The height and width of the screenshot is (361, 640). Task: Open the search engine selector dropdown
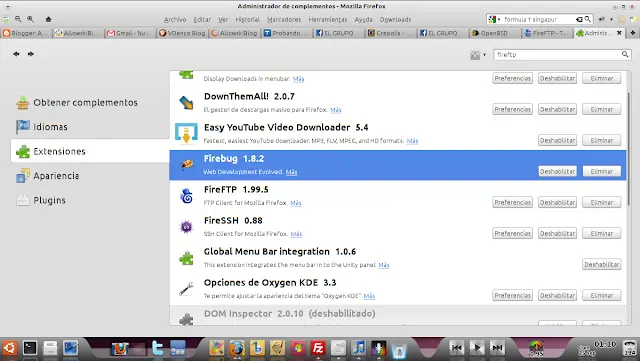tap(494, 19)
